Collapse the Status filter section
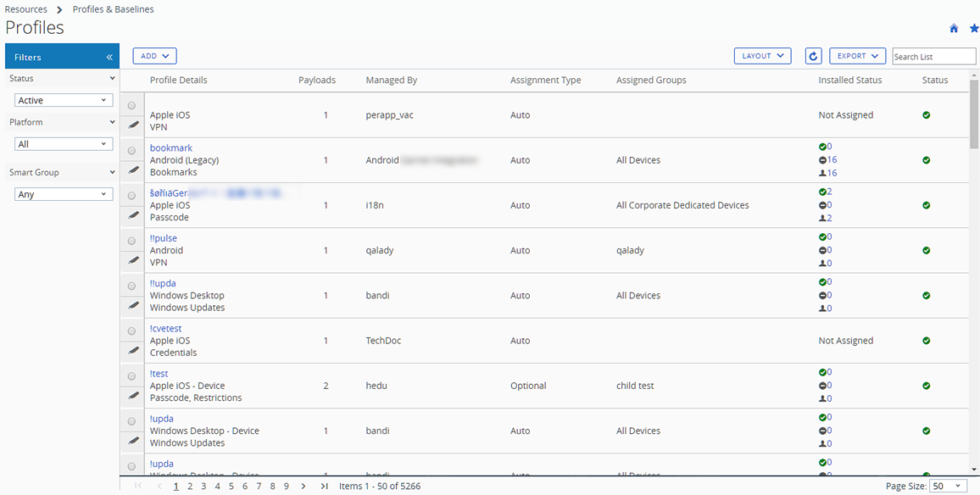This screenshot has height=495, width=980. 113,79
